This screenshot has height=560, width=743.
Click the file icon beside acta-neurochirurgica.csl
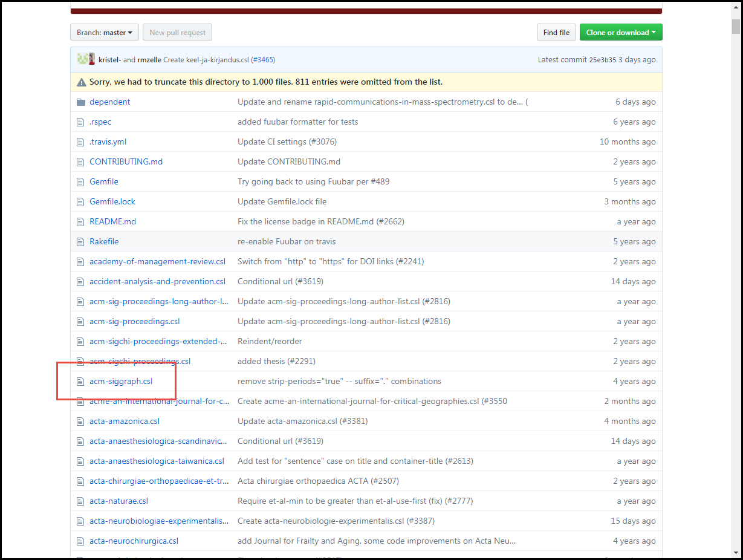(80, 541)
